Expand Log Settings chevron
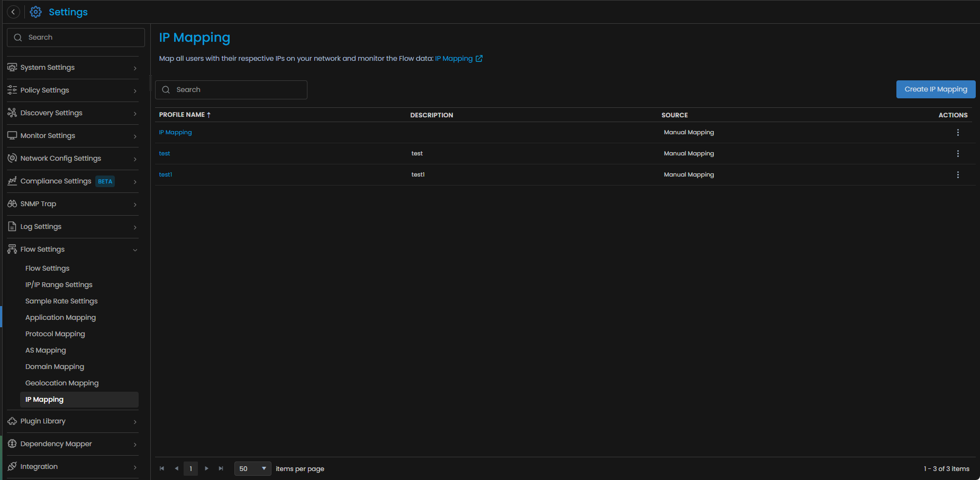 (x=135, y=227)
